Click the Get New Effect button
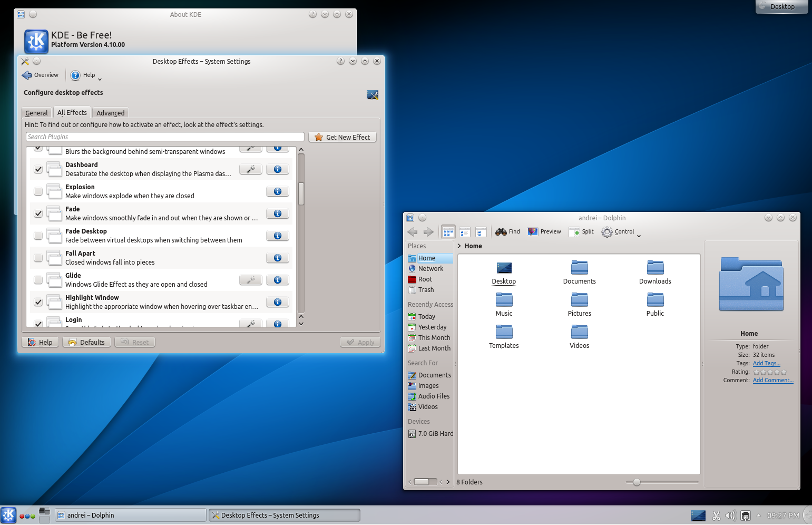The width and height of the screenshot is (812, 525). pyautogui.click(x=343, y=137)
